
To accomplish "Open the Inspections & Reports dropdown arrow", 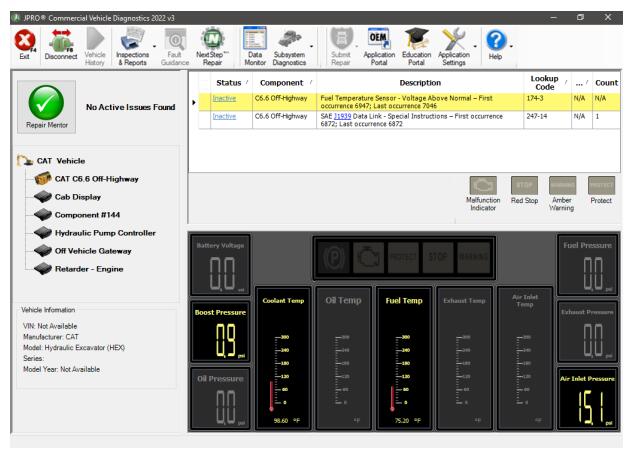I will pyautogui.click(x=155, y=47).
